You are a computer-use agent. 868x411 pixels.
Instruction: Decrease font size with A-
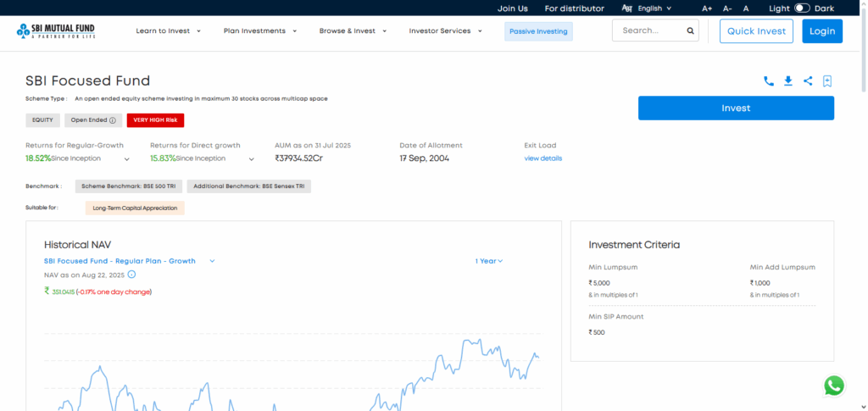[727, 8]
